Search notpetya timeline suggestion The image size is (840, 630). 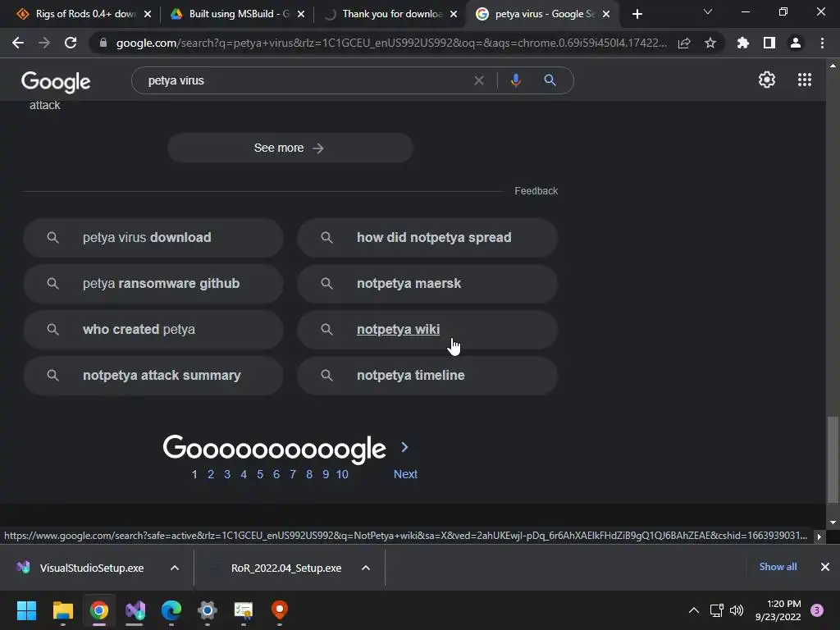coord(427,376)
